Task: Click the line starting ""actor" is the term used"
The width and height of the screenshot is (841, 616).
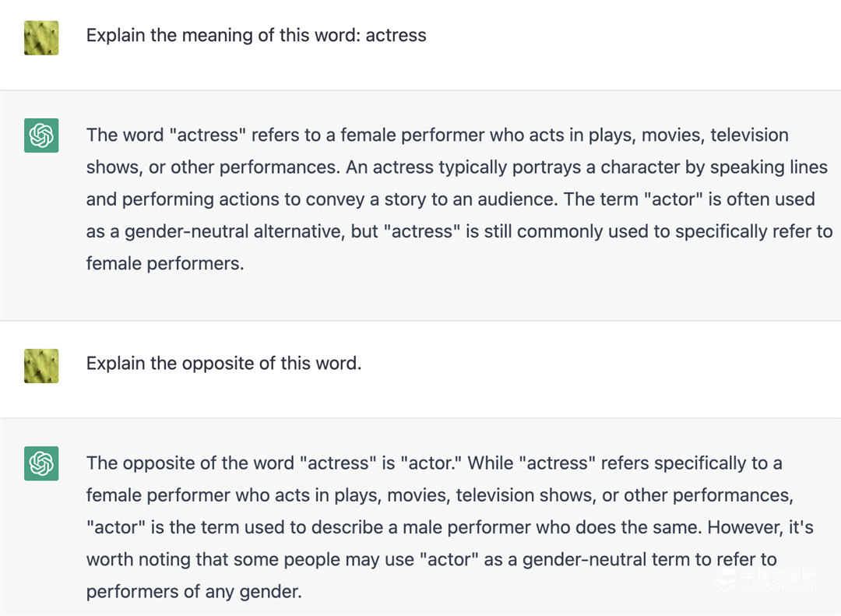Action: click(x=449, y=527)
